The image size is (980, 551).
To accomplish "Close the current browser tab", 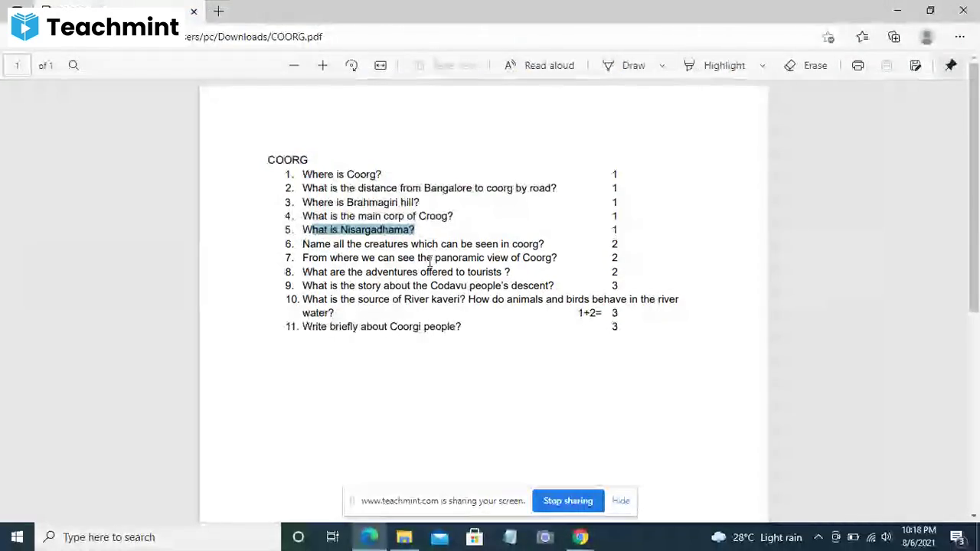I will 194,11.
